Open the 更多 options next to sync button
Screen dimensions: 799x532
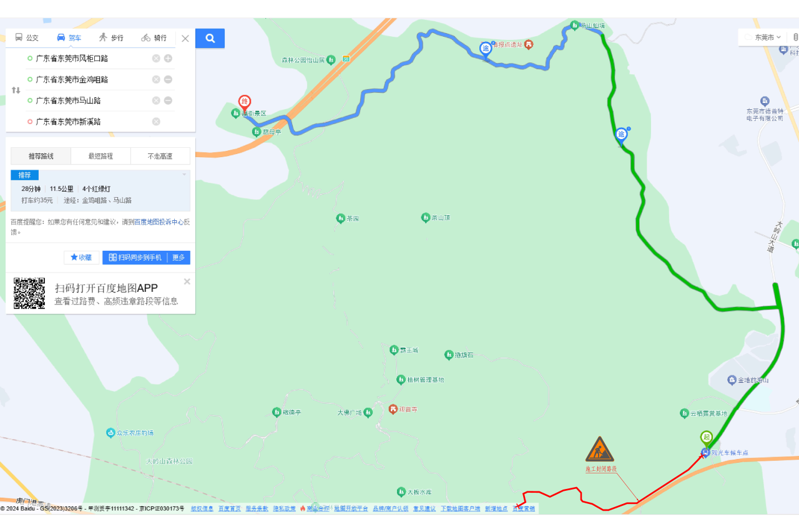pos(179,258)
